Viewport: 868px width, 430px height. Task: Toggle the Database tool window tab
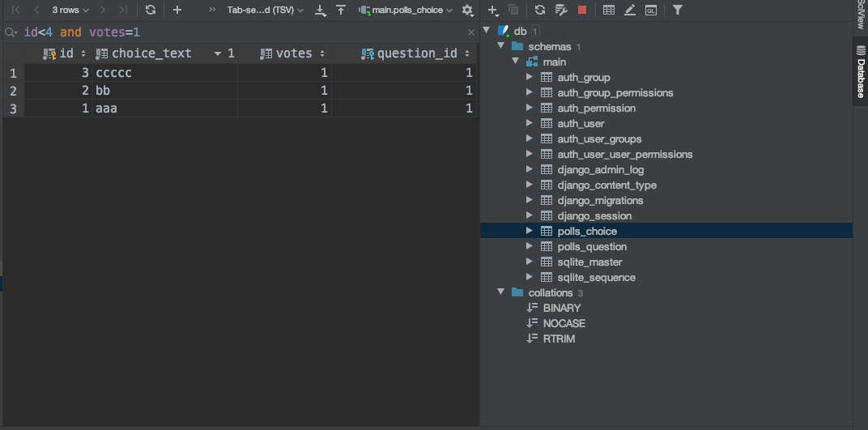[x=860, y=71]
